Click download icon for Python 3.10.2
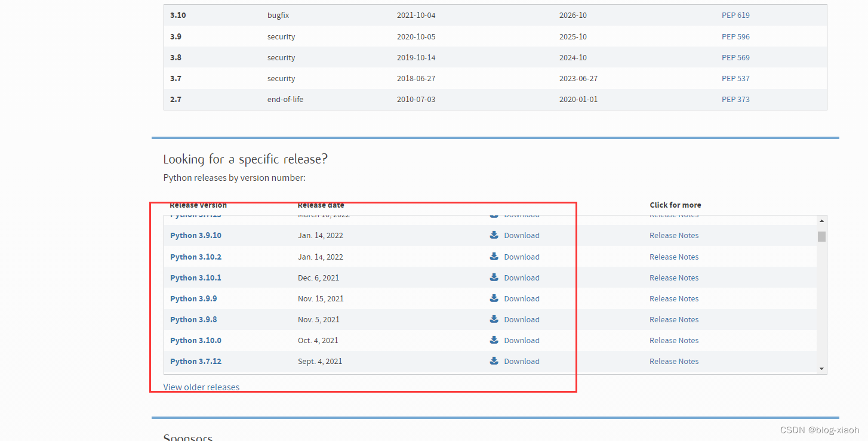868x441 pixels. point(494,257)
